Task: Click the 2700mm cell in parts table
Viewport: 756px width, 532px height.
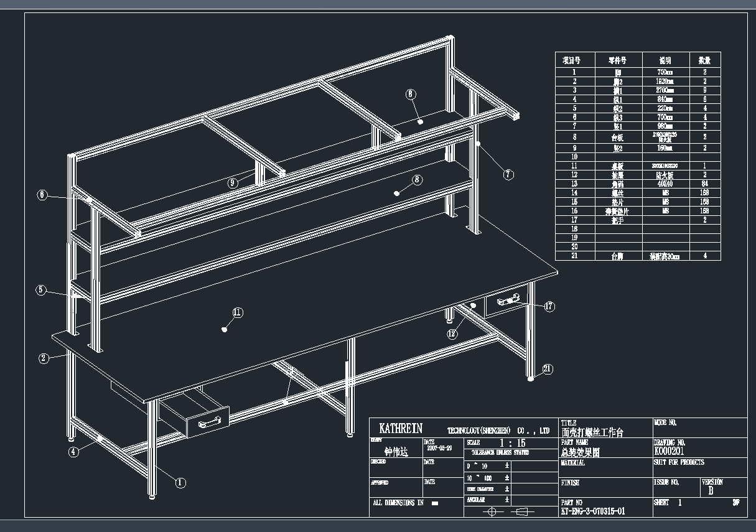Action: click(665, 90)
